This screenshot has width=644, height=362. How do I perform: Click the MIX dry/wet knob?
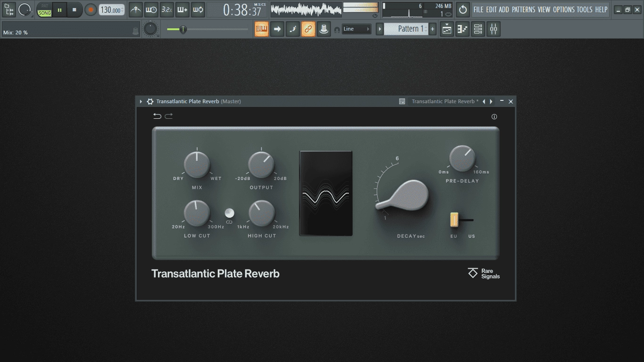pos(197,165)
